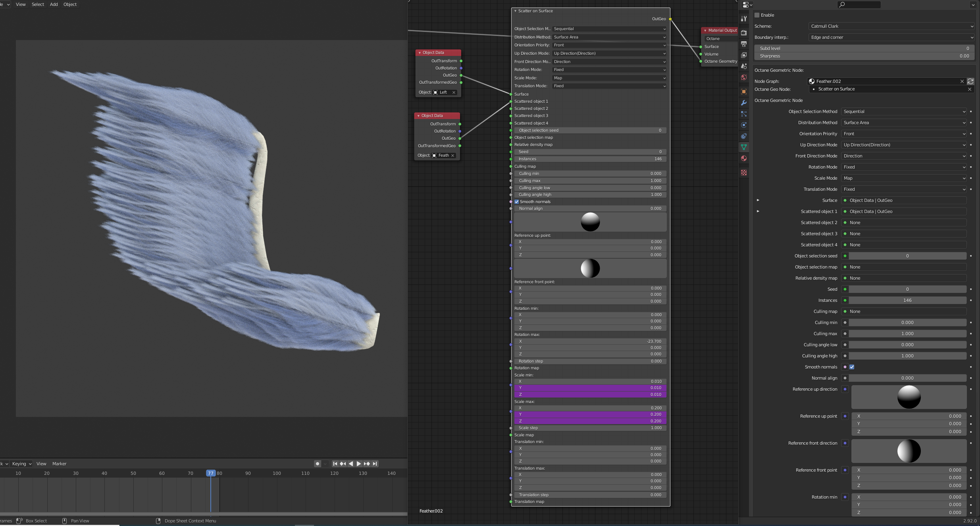Switch to Output properties printer tab
This screenshot has height=526, width=980.
pos(744,44)
